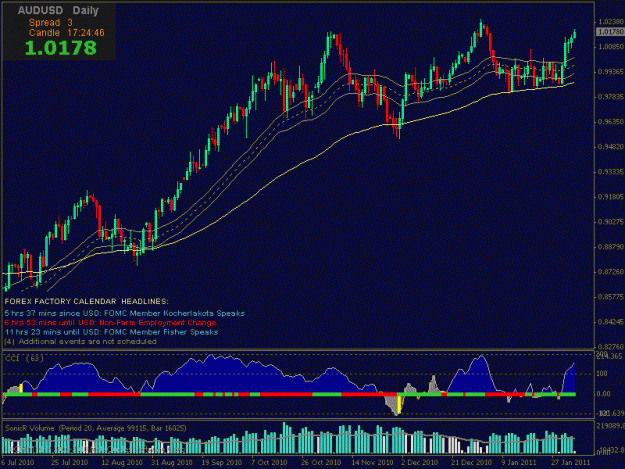Image resolution: width=625 pixels, height=469 pixels.
Task: Click the 21 Dec 2010 date label
Action: point(471,463)
